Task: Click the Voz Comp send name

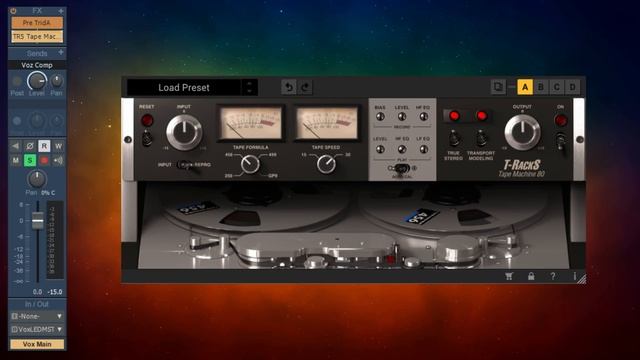Action: coord(37,65)
